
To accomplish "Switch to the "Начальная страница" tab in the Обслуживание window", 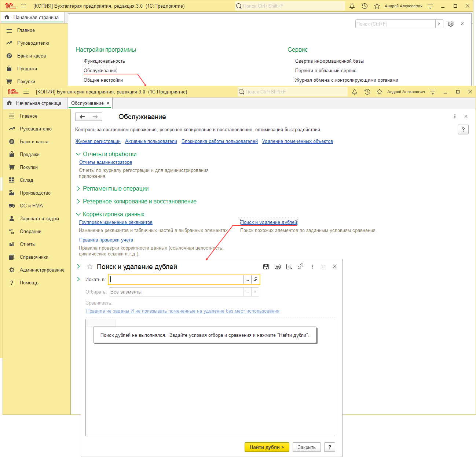I will 35,103.
